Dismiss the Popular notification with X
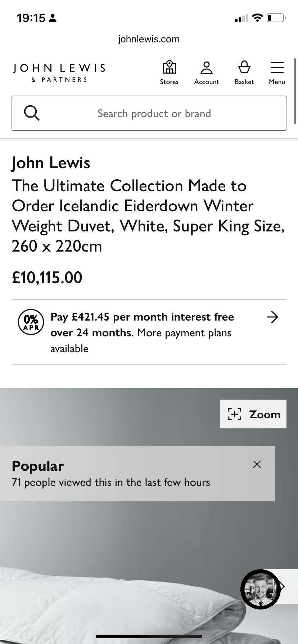This screenshot has height=644, width=298. [x=257, y=464]
